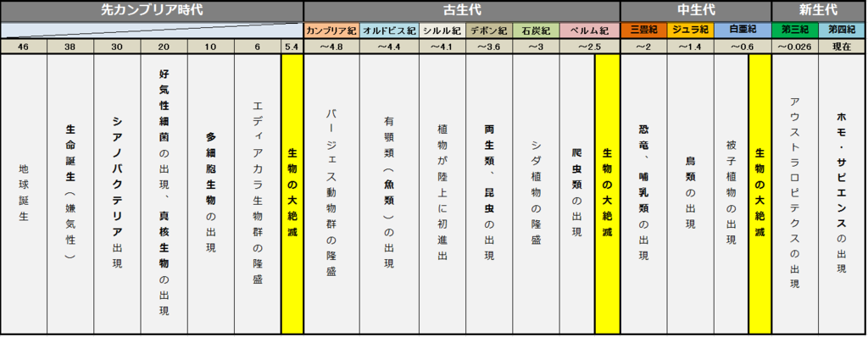The height and width of the screenshot is (337, 868).
Task: Click the ～3.6 age cell
Action: click(489, 47)
